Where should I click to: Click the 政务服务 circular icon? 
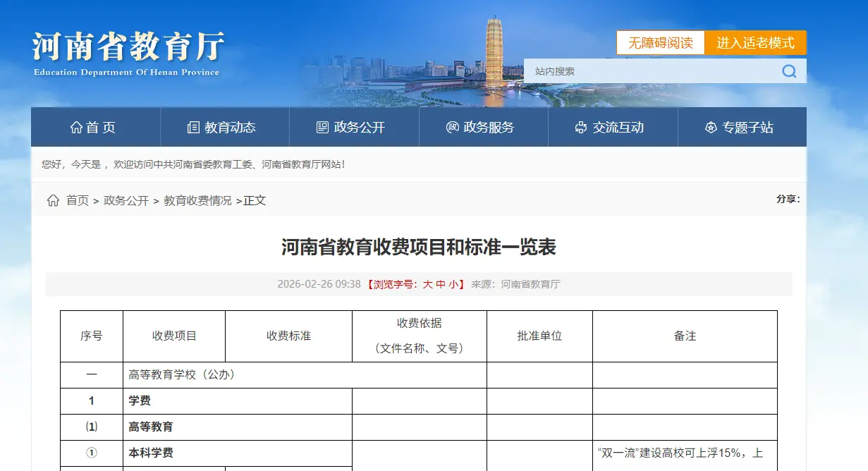point(452,128)
